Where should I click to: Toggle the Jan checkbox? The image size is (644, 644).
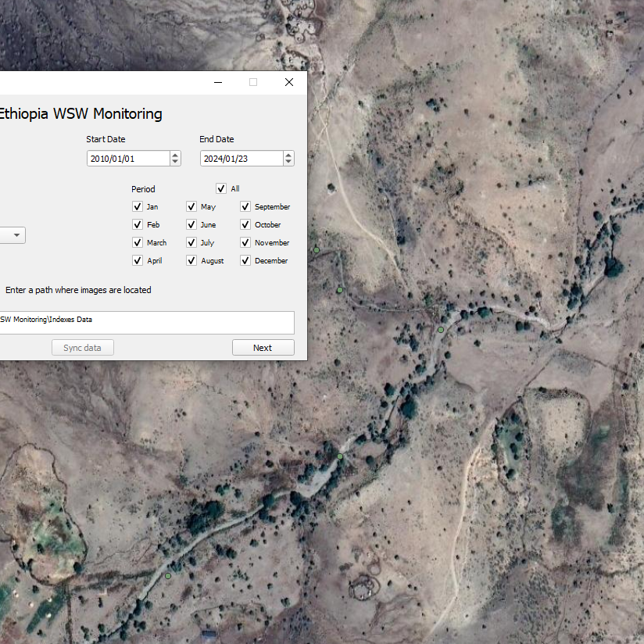pyautogui.click(x=138, y=207)
